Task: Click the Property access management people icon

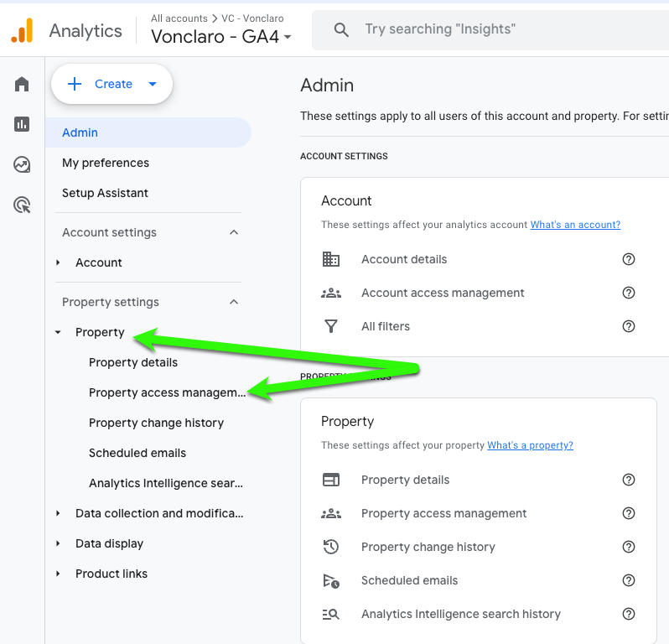Action: (330, 513)
